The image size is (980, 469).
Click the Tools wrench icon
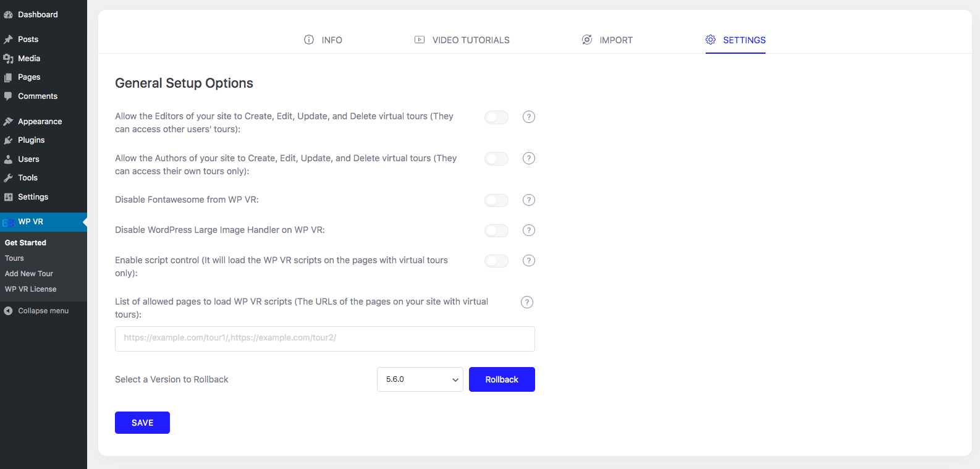coord(8,178)
